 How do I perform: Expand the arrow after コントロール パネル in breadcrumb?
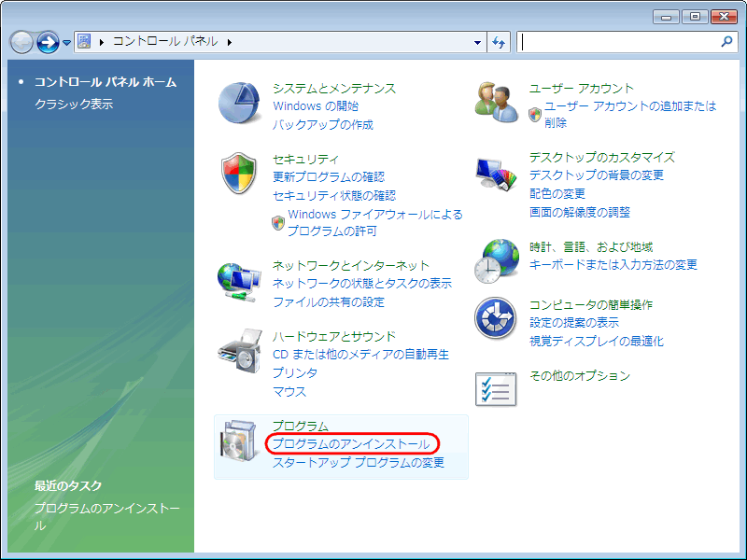(x=230, y=42)
